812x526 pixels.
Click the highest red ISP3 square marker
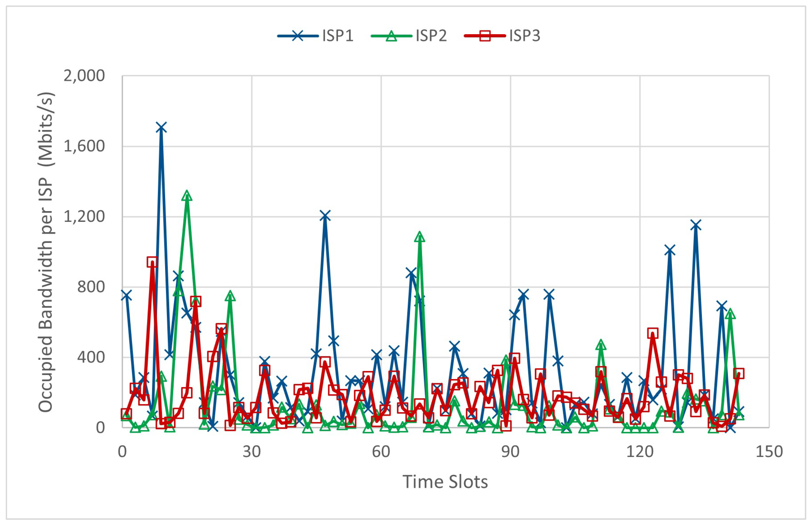coord(152,262)
